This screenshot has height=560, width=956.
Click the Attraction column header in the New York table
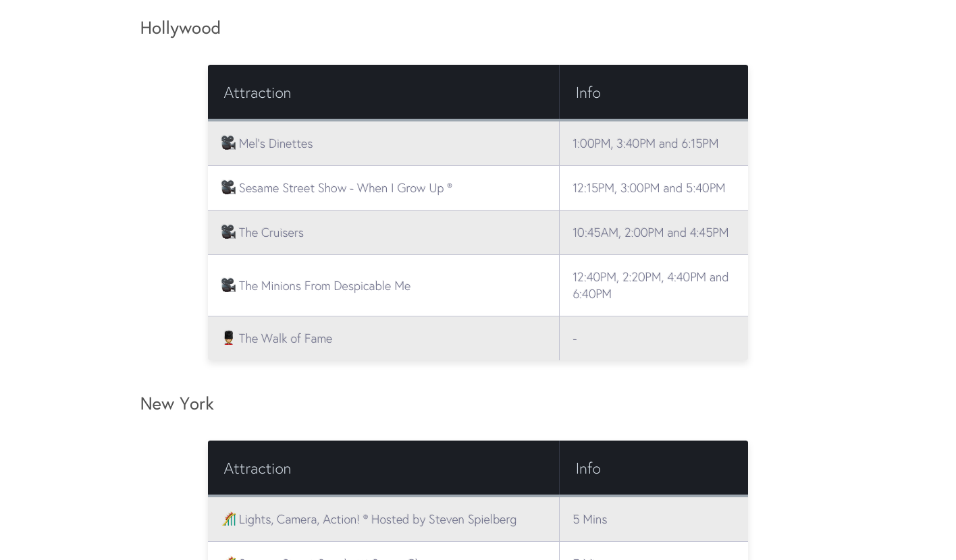[257, 469]
